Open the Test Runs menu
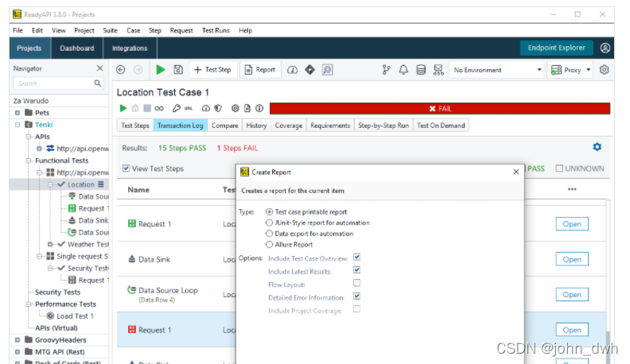The image size is (630, 364). (216, 30)
